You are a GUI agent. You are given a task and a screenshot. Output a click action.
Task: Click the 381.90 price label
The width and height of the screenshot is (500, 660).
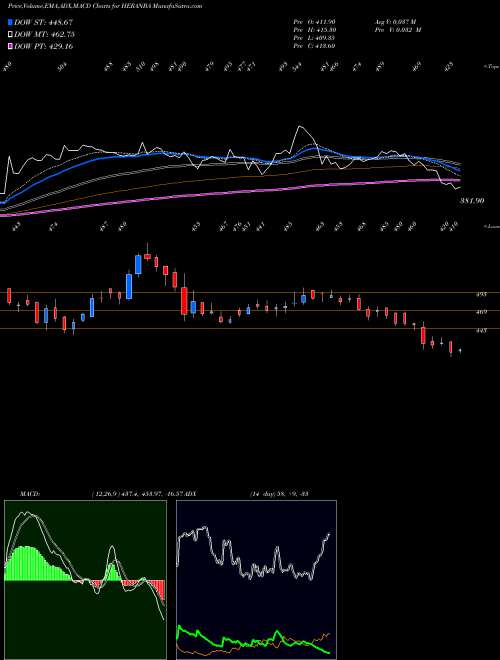click(471, 201)
